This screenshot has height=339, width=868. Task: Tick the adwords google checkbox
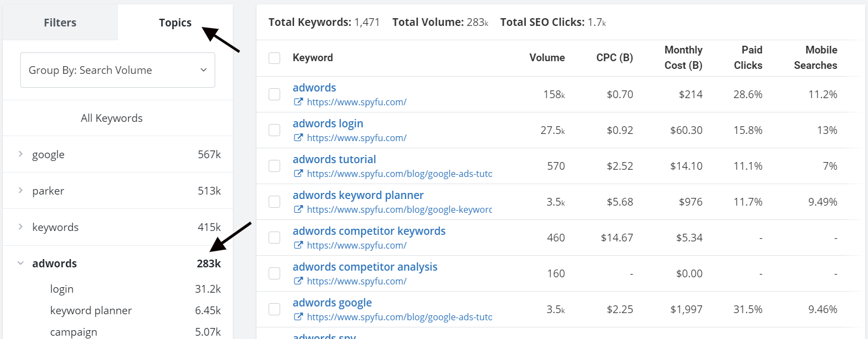(274, 309)
